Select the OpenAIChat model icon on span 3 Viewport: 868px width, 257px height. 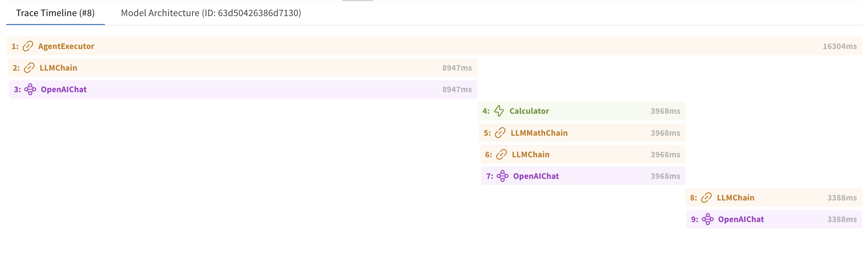(30, 89)
